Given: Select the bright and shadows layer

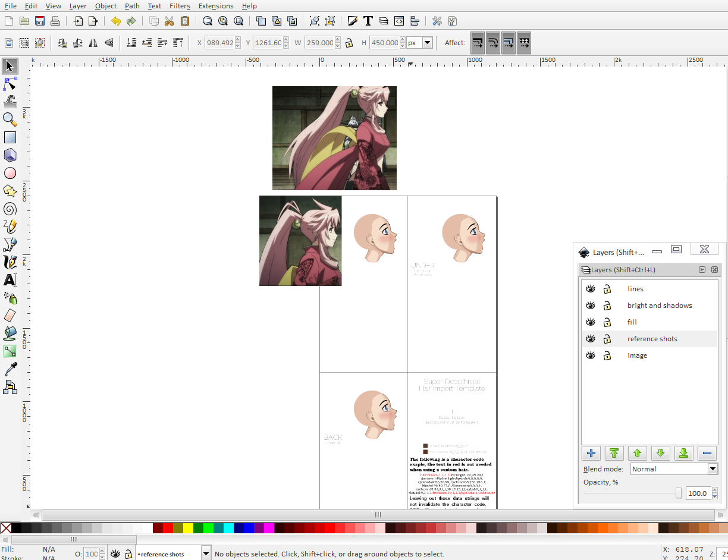Looking at the screenshot, I should tap(659, 306).
